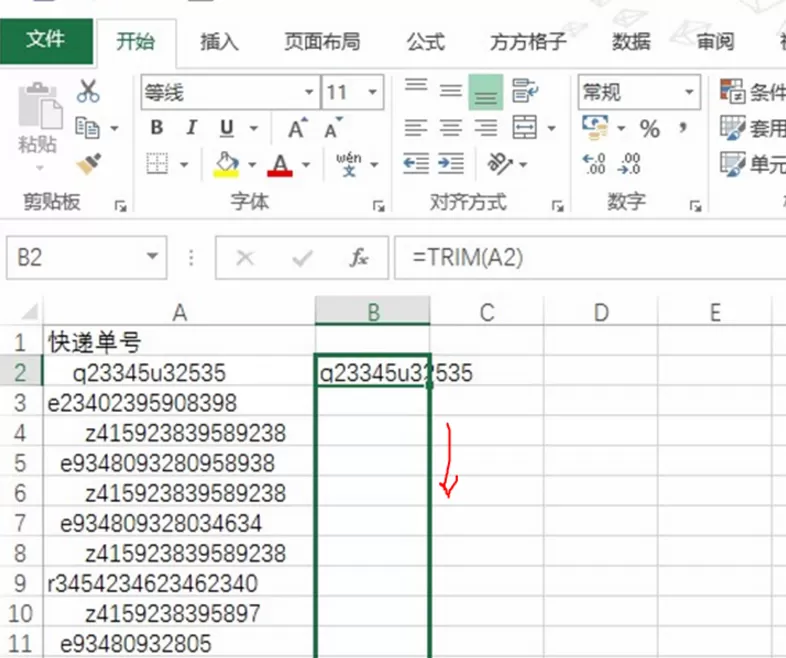Align text right
Screen dimensions: 786x658
tap(486, 128)
